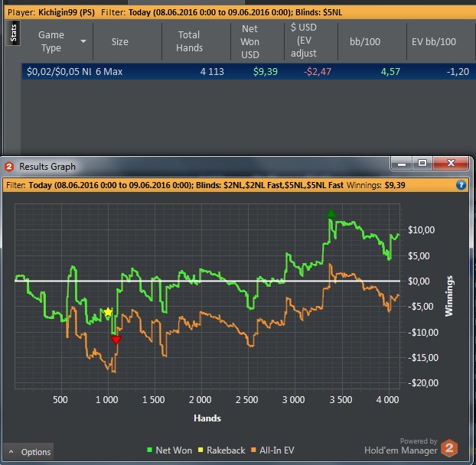The width and height of the screenshot is (476, 465).
Task: Sort by the Size column header
Action: coord(120,41)
